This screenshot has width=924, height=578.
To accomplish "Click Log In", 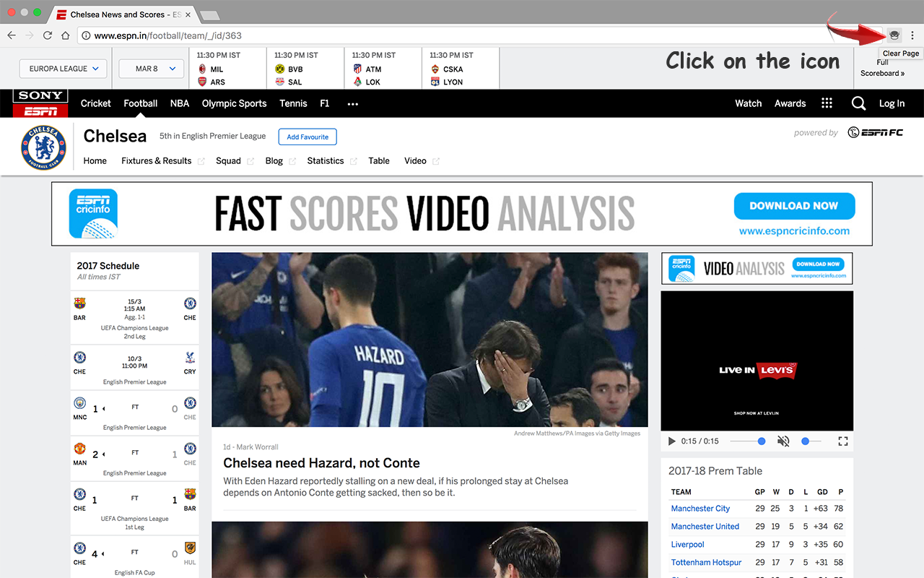I will [892, 103].
